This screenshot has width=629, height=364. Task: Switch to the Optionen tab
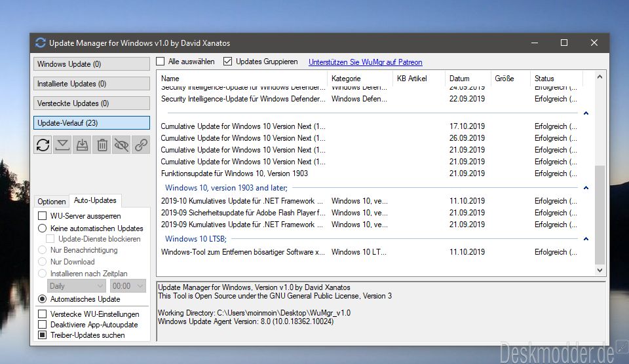coord(52,201)
